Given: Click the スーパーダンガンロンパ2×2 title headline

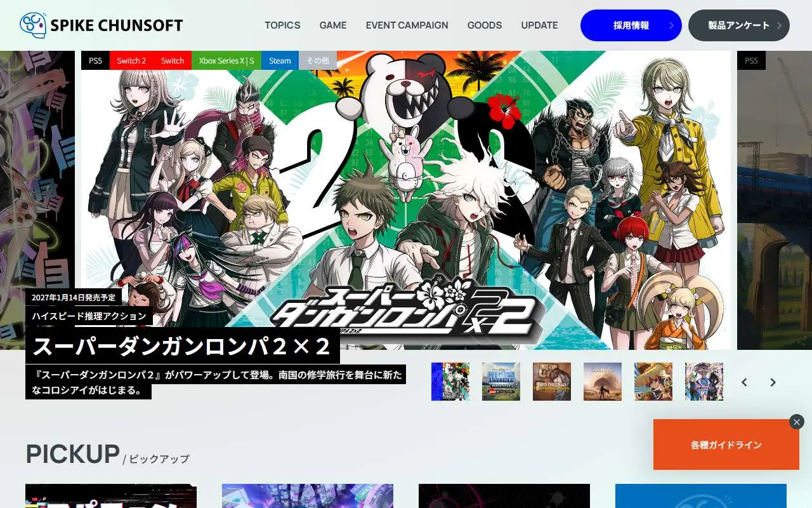Looking at the screenshot, I should 183,346.
